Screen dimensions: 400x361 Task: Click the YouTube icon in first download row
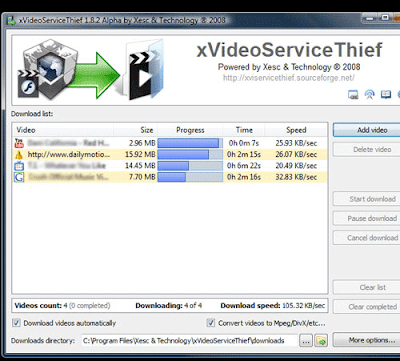pos(19,143)
